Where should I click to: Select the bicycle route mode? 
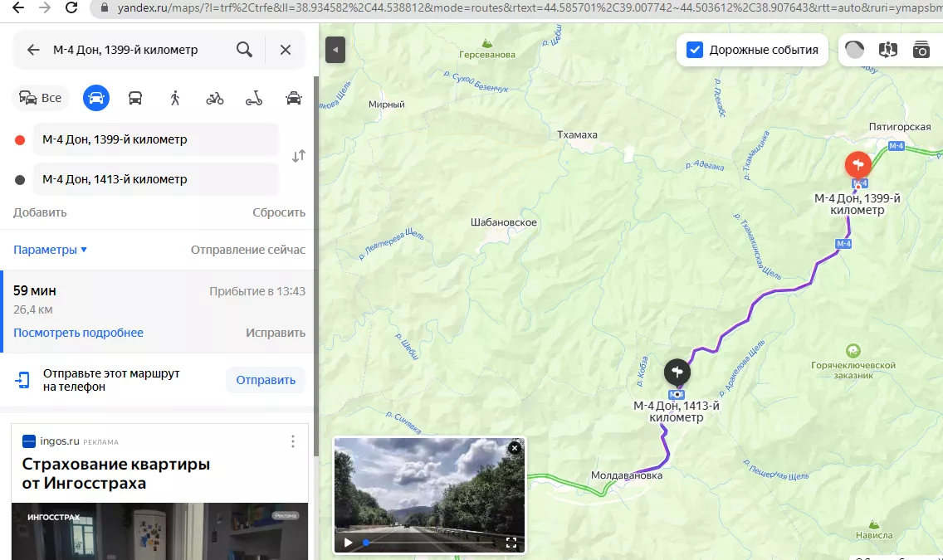coord(215,98)
